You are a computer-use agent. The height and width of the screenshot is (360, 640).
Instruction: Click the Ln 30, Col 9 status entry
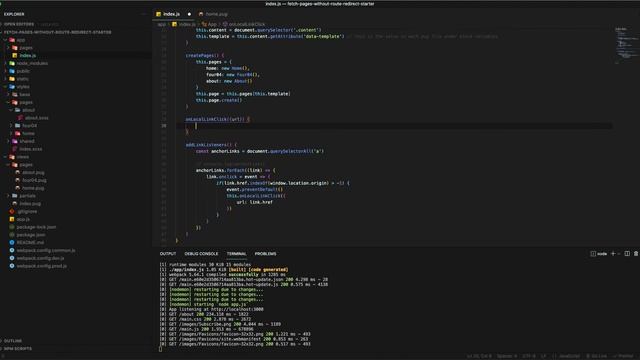click(479, 356)
